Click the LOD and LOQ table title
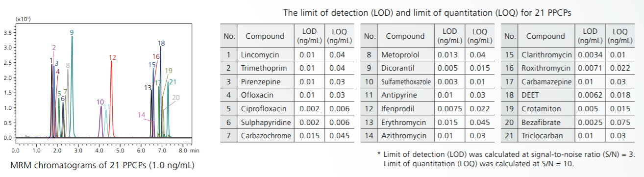644x177 pixels. (427, 12)
